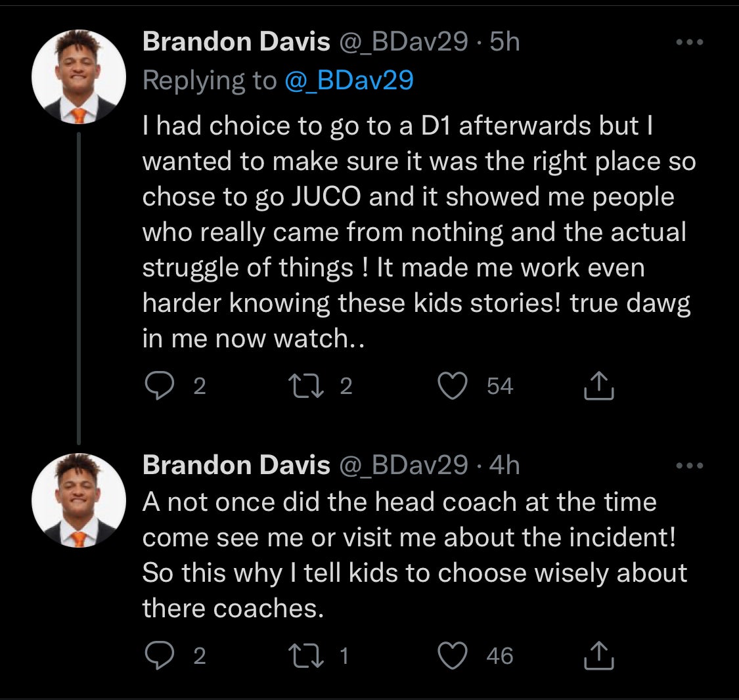
Task: Retweet the tweet about the head coach
Action: coord(304,655)
